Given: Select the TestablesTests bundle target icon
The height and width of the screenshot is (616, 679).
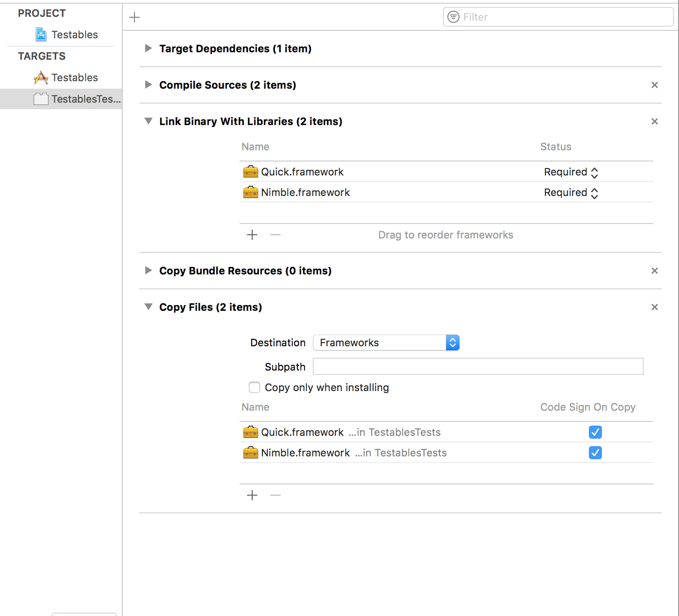Looking at the screenshot, I should (x=41, y=99).
